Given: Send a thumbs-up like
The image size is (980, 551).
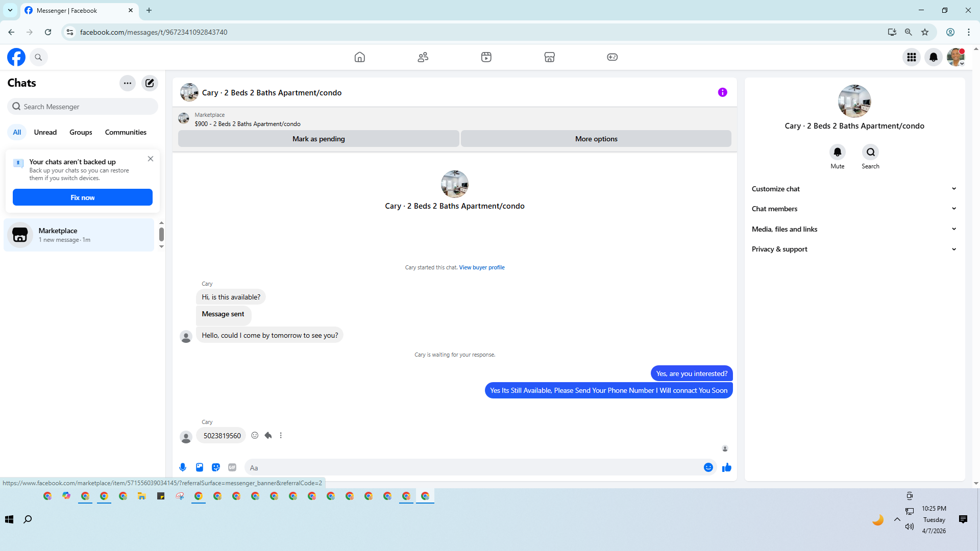Looking at the screenshot, I should tap(727, 467).
